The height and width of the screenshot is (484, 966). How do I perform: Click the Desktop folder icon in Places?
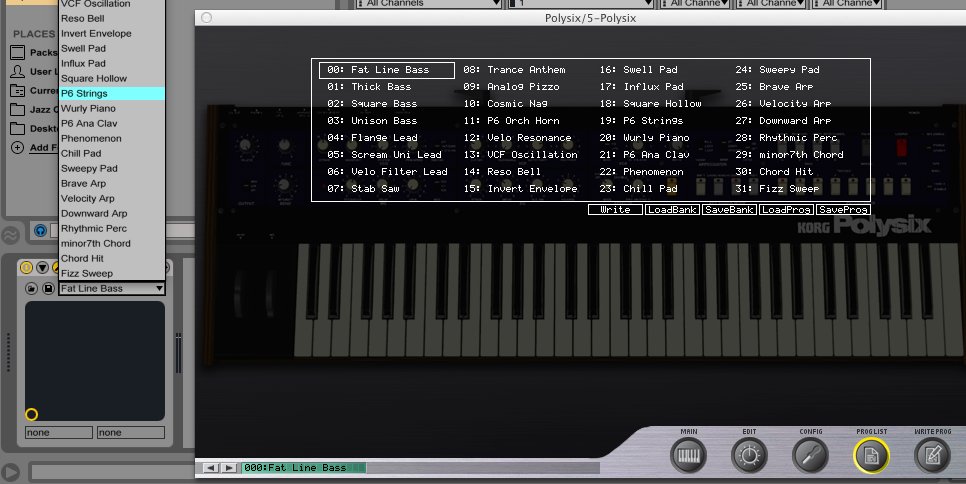pyautogui.click(x=18, y=129)
